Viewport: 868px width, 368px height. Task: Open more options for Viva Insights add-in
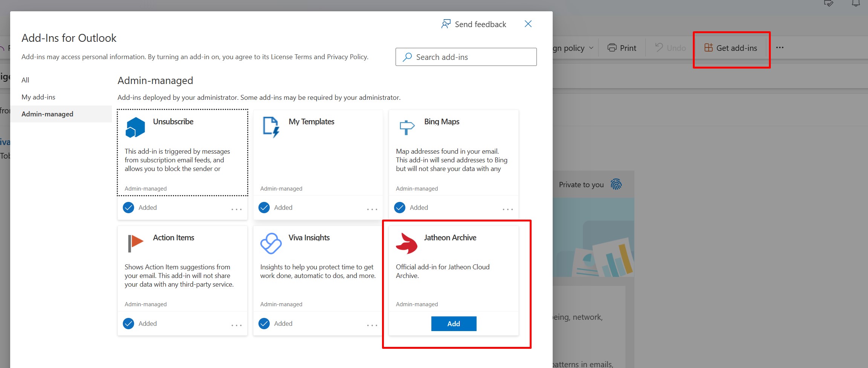click(372, 325)
